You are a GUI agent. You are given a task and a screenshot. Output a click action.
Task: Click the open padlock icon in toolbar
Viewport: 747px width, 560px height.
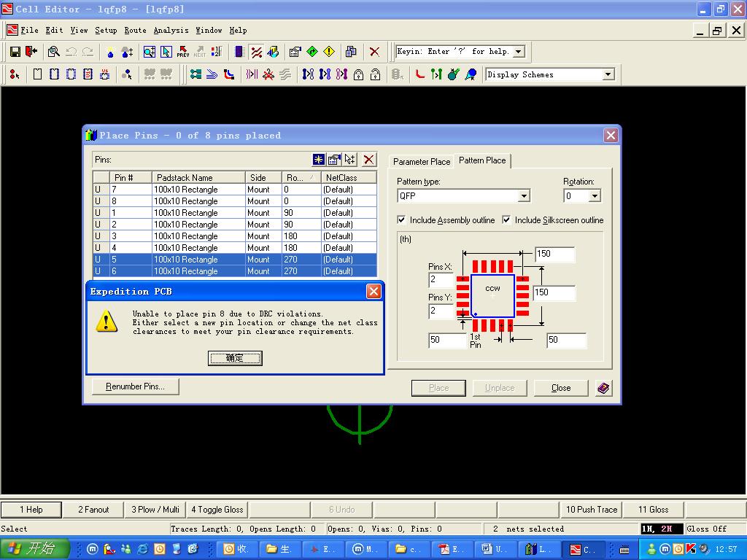pos(375,74)
